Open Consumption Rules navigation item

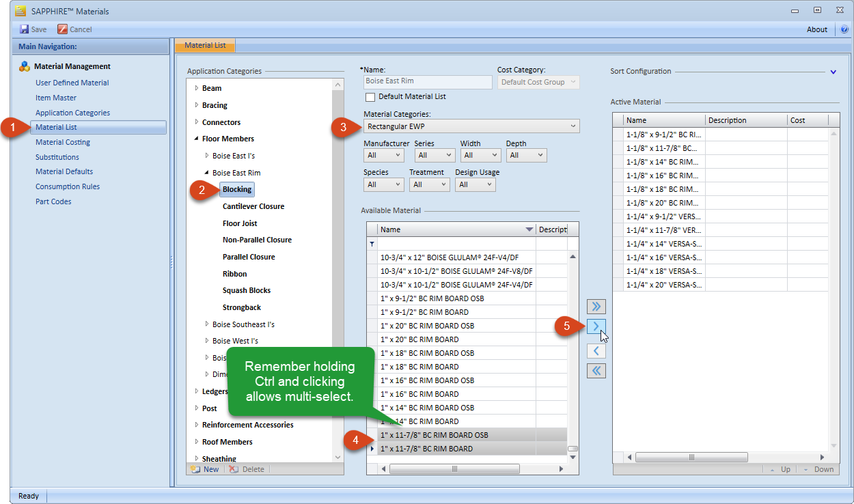coord(68,186)
